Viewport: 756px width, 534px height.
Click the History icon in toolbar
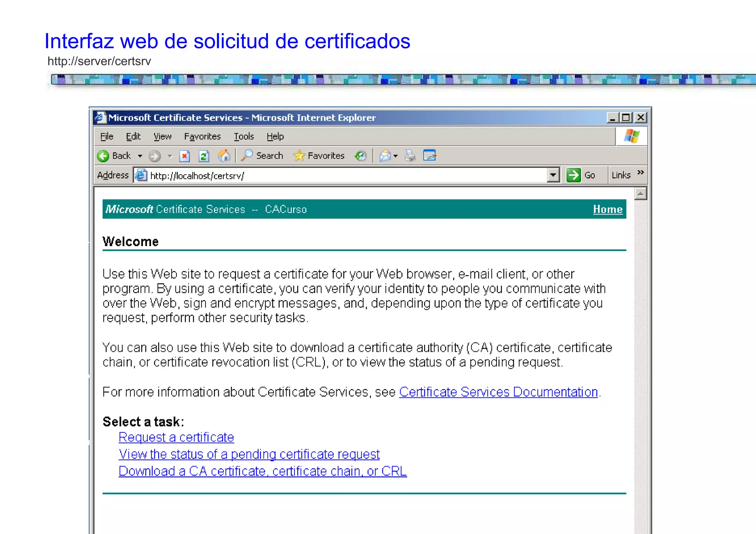pos(360,156)
